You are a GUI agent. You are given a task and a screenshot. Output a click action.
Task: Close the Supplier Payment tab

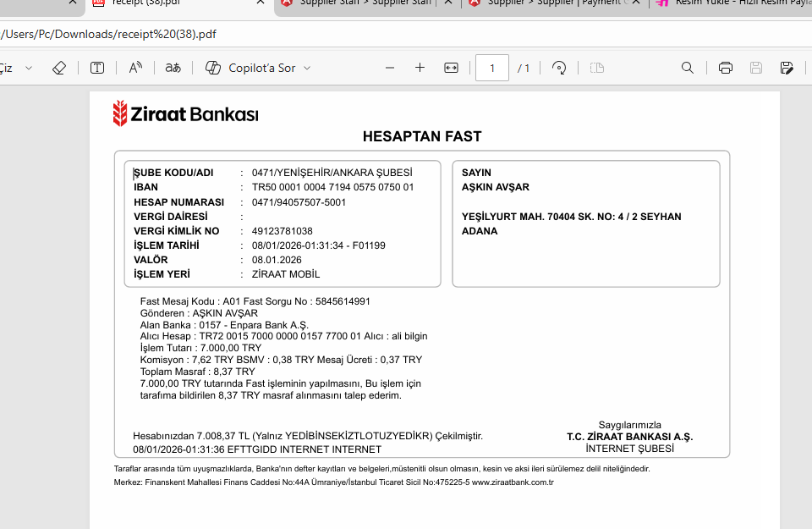(x=636, y=2)
